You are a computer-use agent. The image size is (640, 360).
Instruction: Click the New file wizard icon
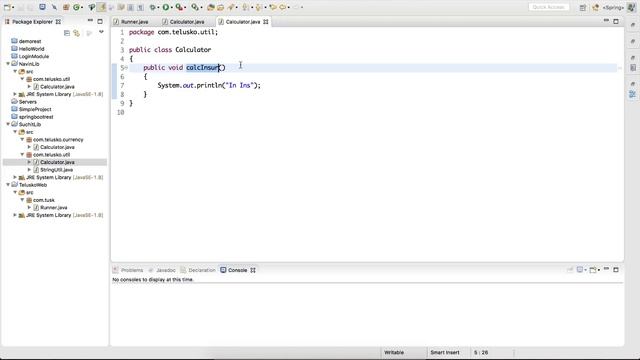(7, 7)
